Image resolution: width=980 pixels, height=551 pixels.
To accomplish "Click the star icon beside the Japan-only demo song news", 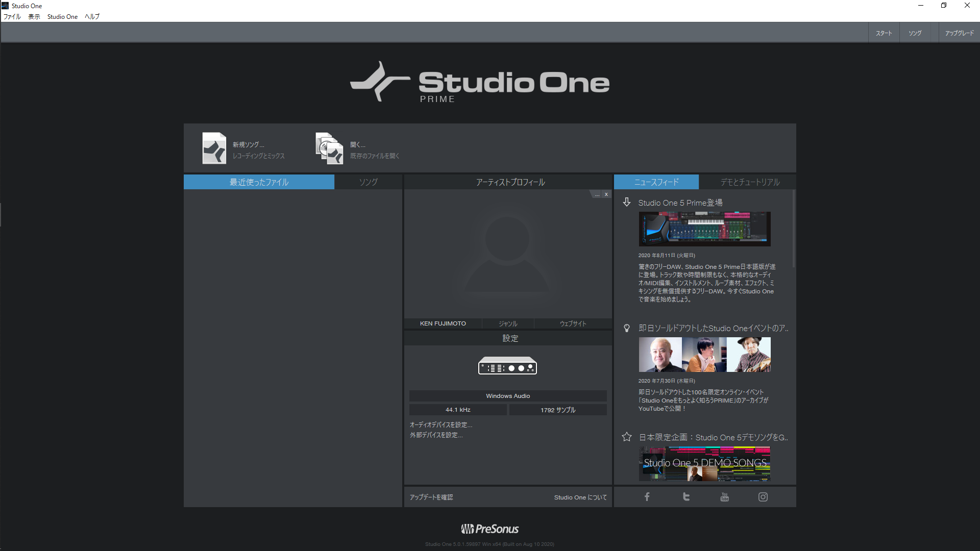I will click(x=627, y=437).
